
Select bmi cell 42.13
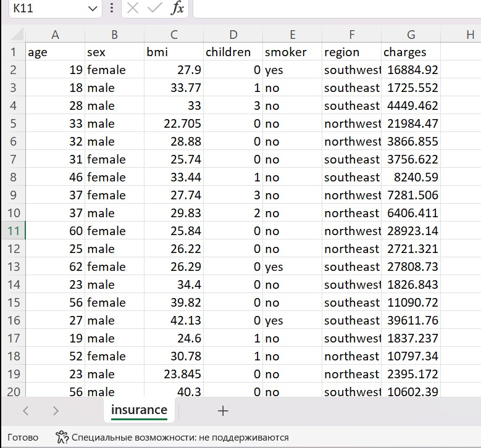(174, 320)
